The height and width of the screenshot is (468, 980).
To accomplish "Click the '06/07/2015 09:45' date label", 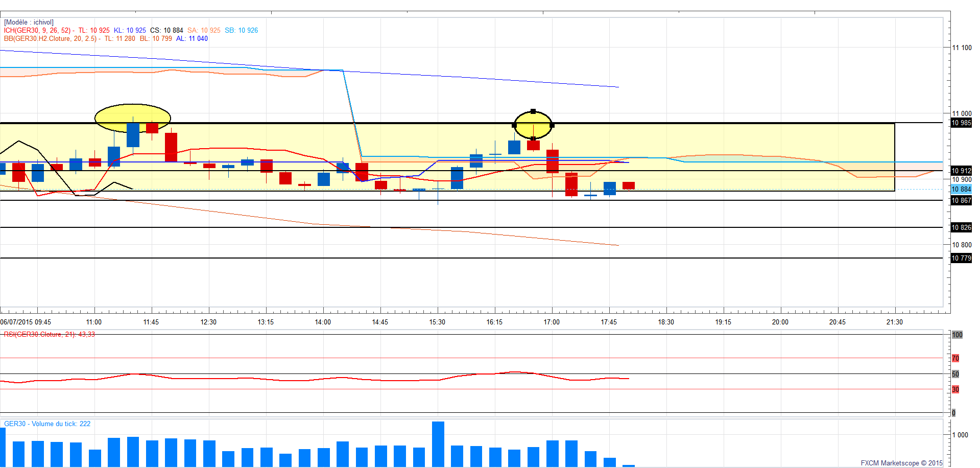I will tap(26, 322).
